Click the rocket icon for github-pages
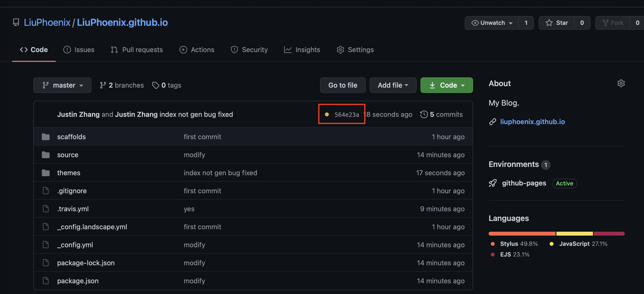This screenshot has height=294, width=644. click(x=492, y=183)
